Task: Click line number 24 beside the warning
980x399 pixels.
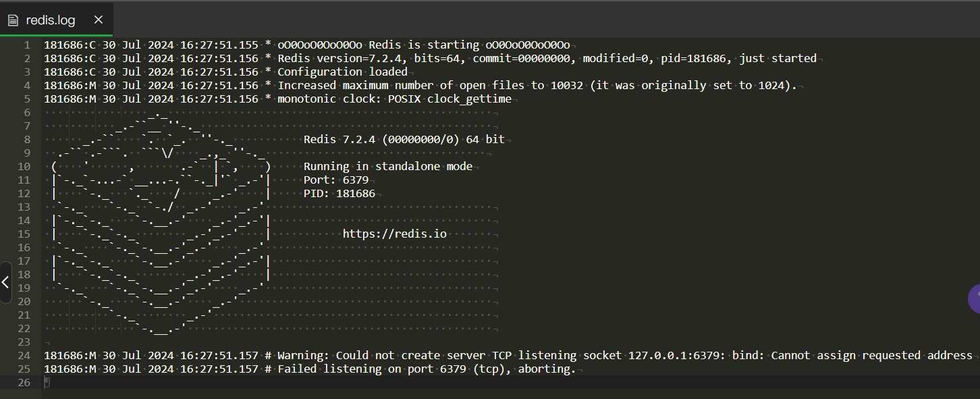Action: tap(24, 355)
